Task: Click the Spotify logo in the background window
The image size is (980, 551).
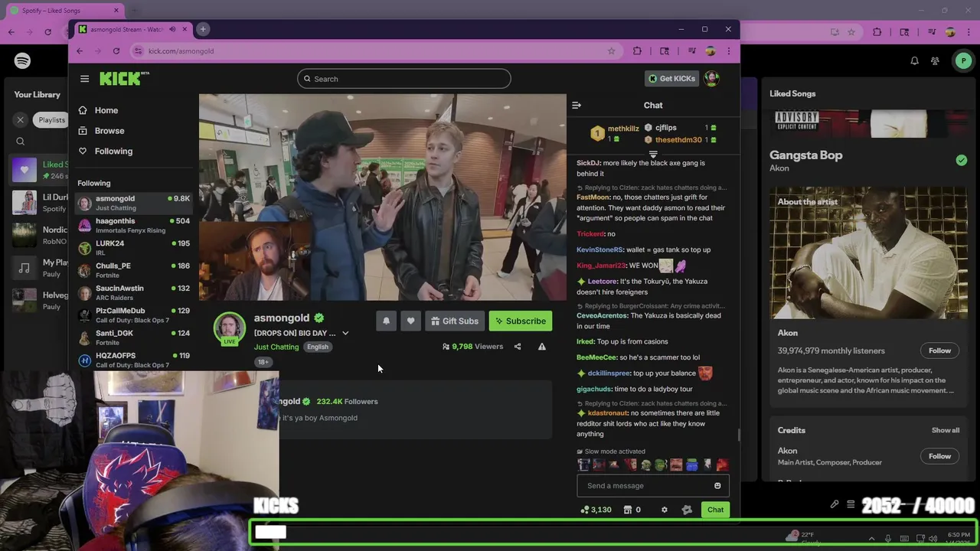Action: coord(22,61)
